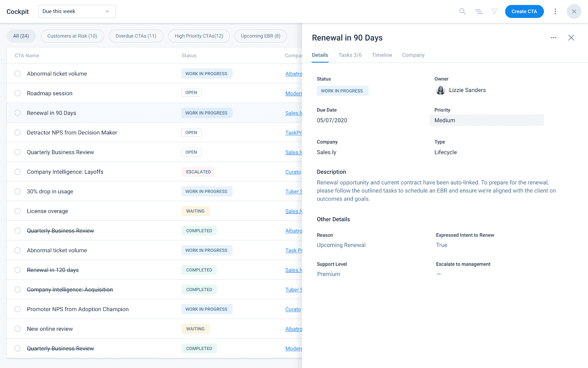Screen dimensions: 588x368
Task: Click the search magnifier icon
Action: [x=462, y=11]
